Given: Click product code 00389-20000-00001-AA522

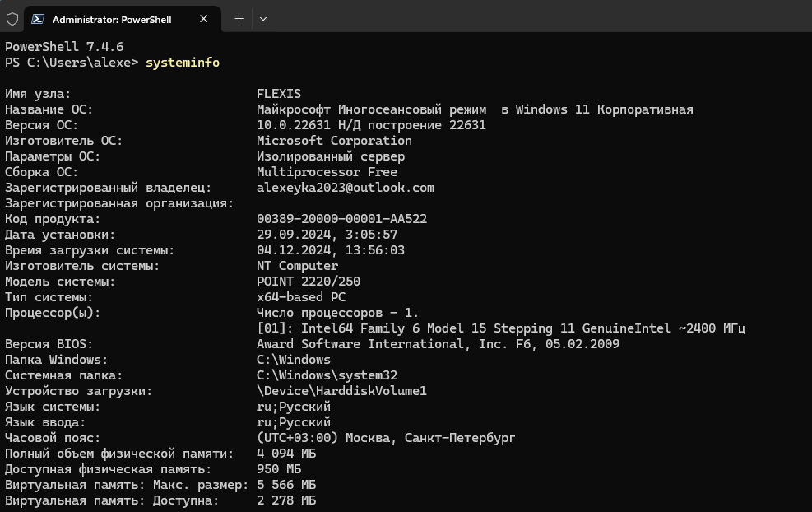Looking at the screenshot, I should click(341, 219).
